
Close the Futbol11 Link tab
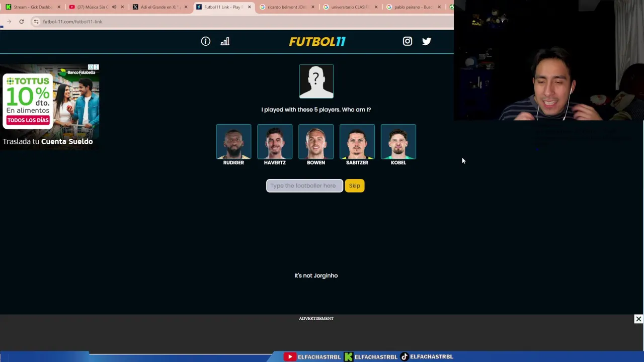click(x=249, y=7)
